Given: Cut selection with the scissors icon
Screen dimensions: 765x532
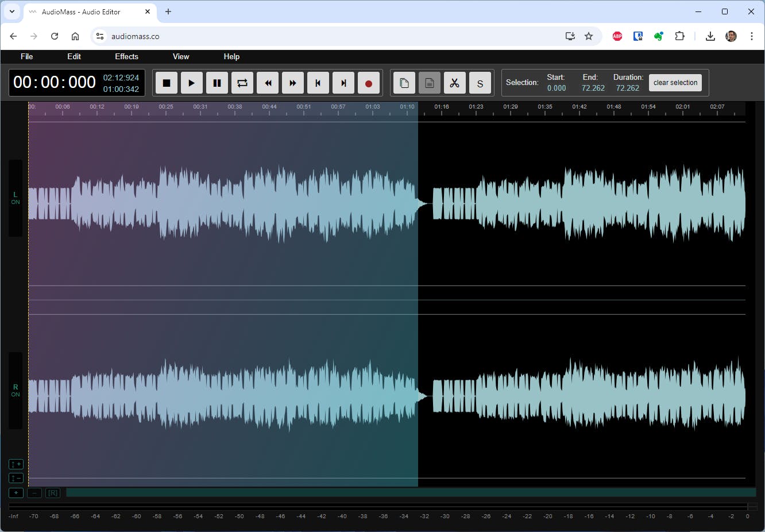Looking at the screenshot, I should [x=454, y=83].
